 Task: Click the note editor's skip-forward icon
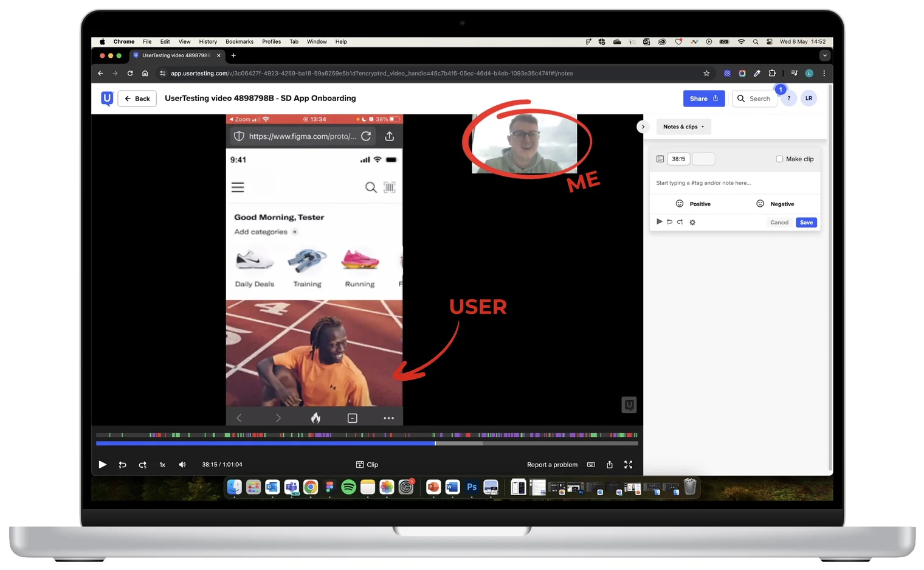tap(680, 222)
